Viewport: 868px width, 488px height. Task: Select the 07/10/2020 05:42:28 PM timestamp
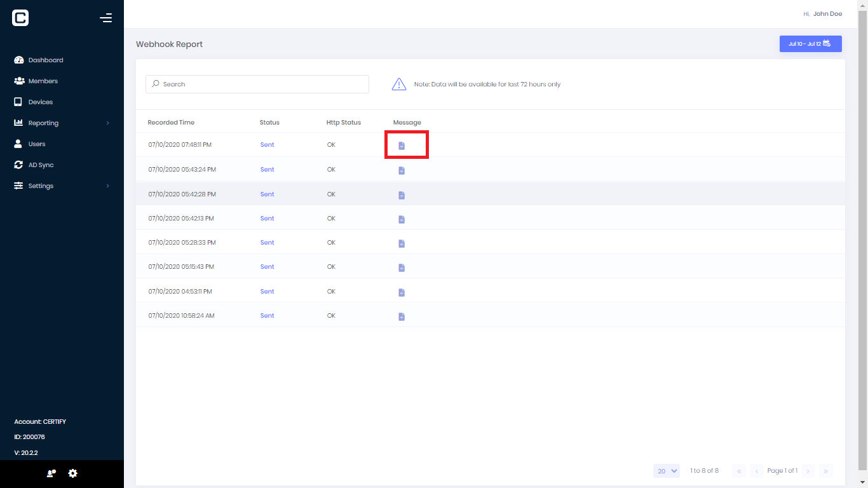(182, 194)
